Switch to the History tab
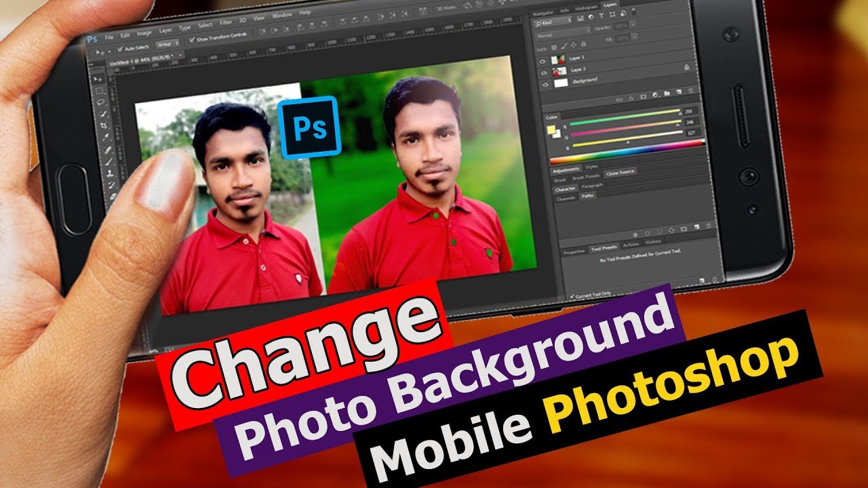868x488 pixels. pyautogui.click(x=652, y=242)
